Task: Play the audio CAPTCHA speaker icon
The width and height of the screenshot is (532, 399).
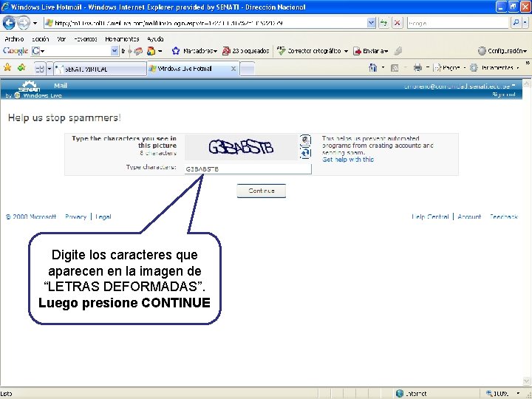Action: 305,140
